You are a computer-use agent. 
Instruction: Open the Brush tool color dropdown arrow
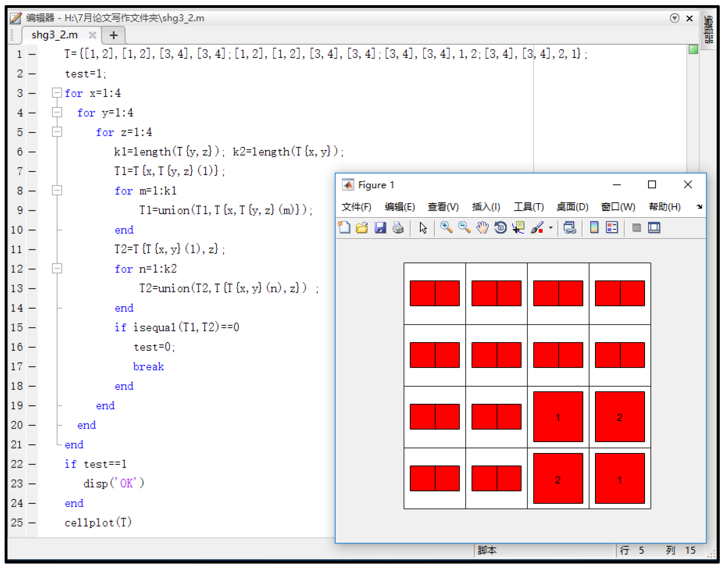coord(551,228)
